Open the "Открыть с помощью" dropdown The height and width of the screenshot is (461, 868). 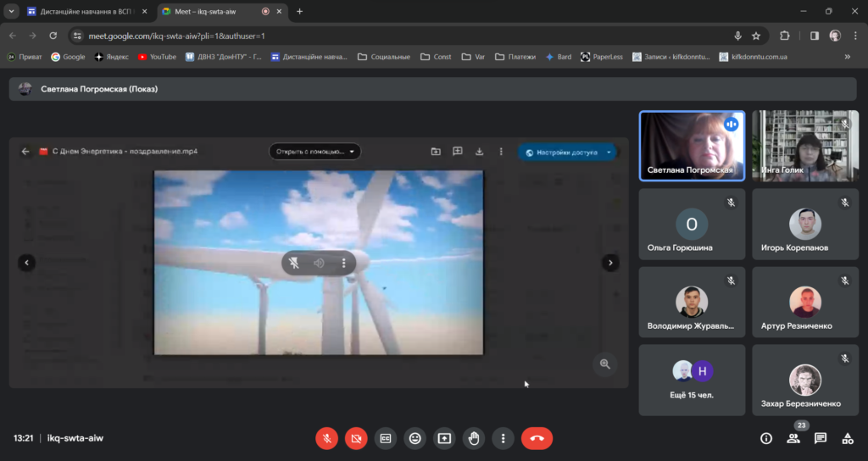pos(314,152)
